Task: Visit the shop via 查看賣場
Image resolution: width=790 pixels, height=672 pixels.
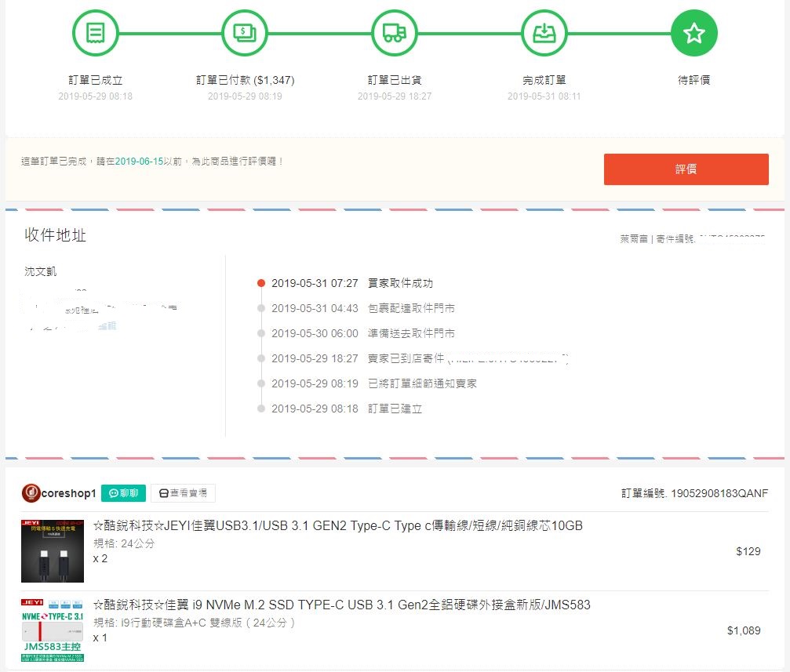Action: pos(183,493)
